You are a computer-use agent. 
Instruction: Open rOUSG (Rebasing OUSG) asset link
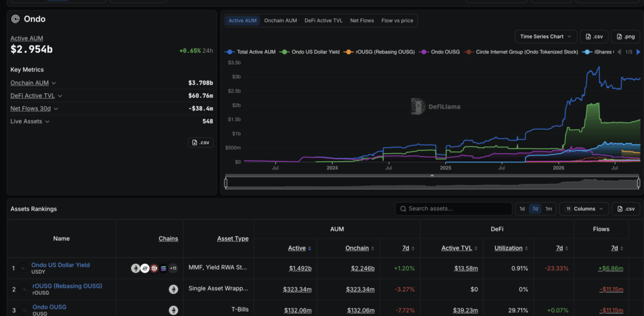tap(67, 286)
